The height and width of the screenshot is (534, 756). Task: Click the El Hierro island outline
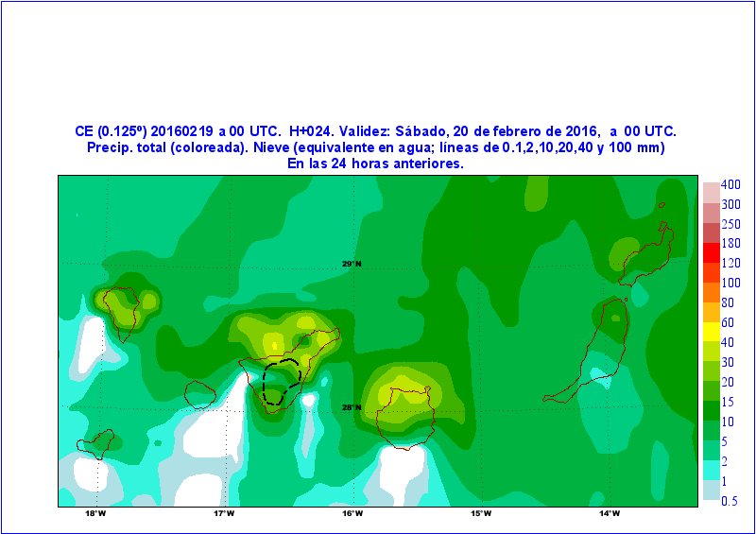tap(96, 444)
